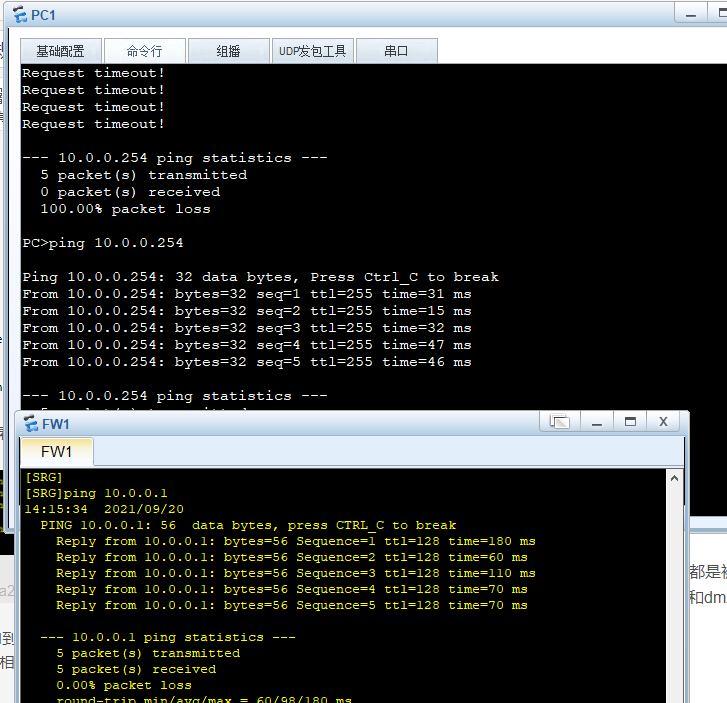Click the FW1 restore-down overlapping windows icon
This screenshot has height=703, width=727.
point(560,422)
